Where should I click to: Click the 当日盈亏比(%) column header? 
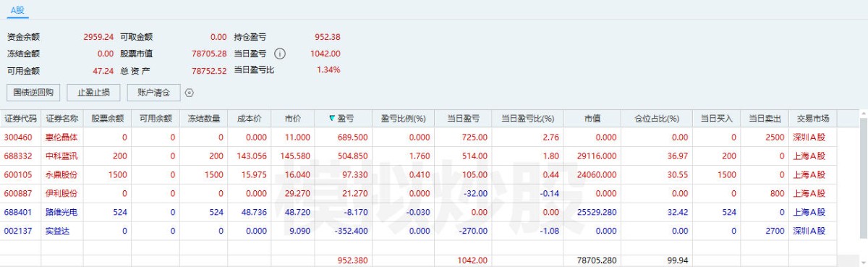click(x=528, y=119)
